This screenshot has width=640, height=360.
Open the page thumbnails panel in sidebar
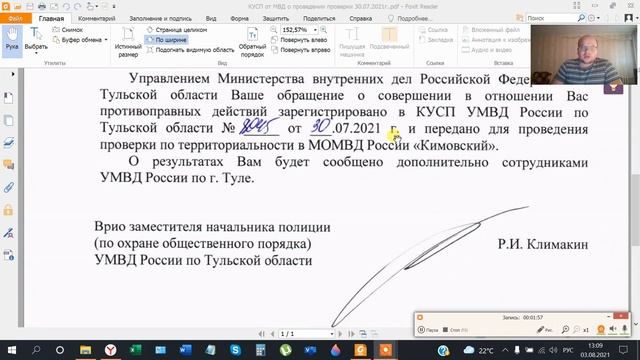pos(9,120)
